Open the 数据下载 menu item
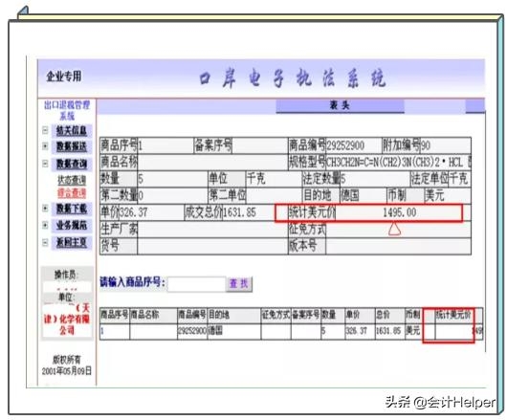Image resolution: width=507 pixels, height=420 pixels. 72,209
